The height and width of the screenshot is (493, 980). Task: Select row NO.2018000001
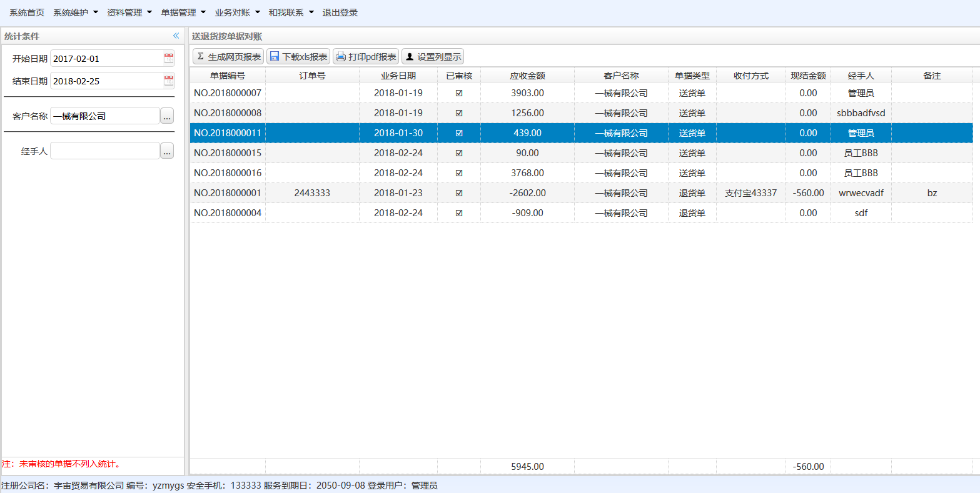click(581, 193)
